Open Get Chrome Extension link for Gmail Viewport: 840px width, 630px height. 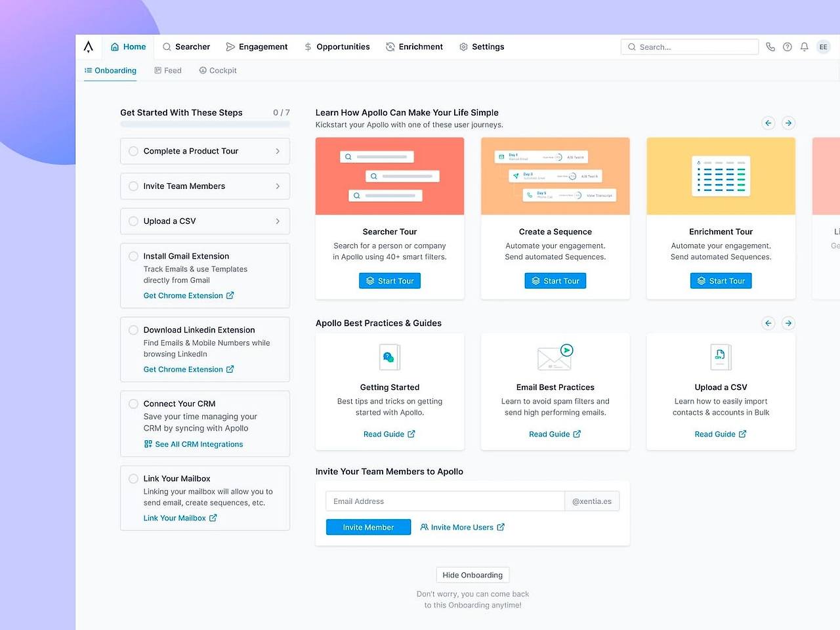[189, 296]
